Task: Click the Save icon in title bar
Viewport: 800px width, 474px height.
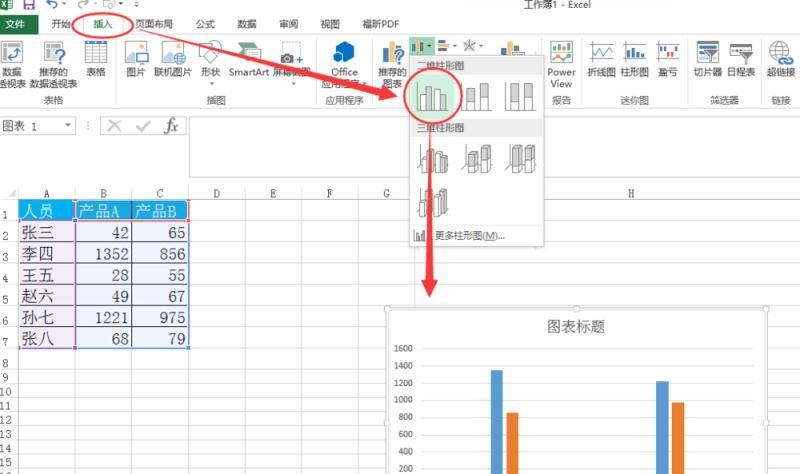Action: coord(29,4)
